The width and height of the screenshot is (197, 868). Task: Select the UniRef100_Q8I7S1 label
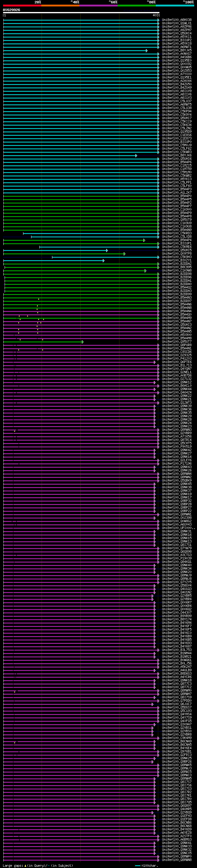[176, 545]
